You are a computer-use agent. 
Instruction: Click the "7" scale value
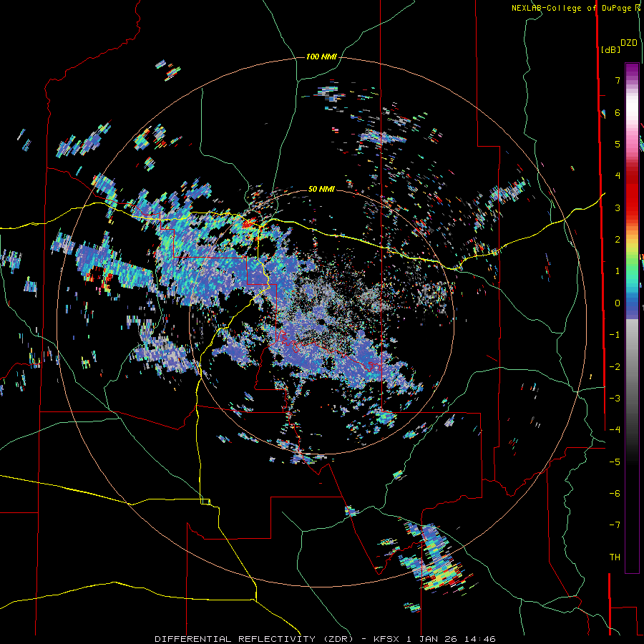click(x=618, y=80)
